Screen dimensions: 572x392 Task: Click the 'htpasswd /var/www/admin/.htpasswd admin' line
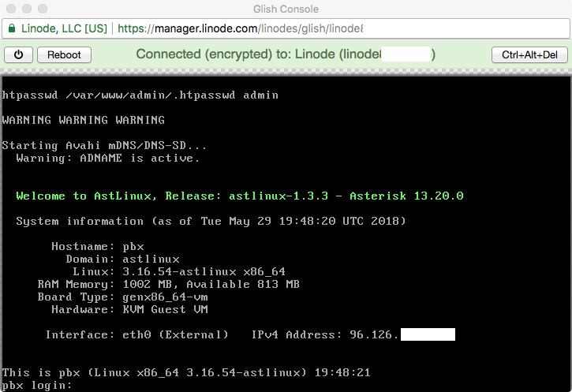click(x=140, y=95)
